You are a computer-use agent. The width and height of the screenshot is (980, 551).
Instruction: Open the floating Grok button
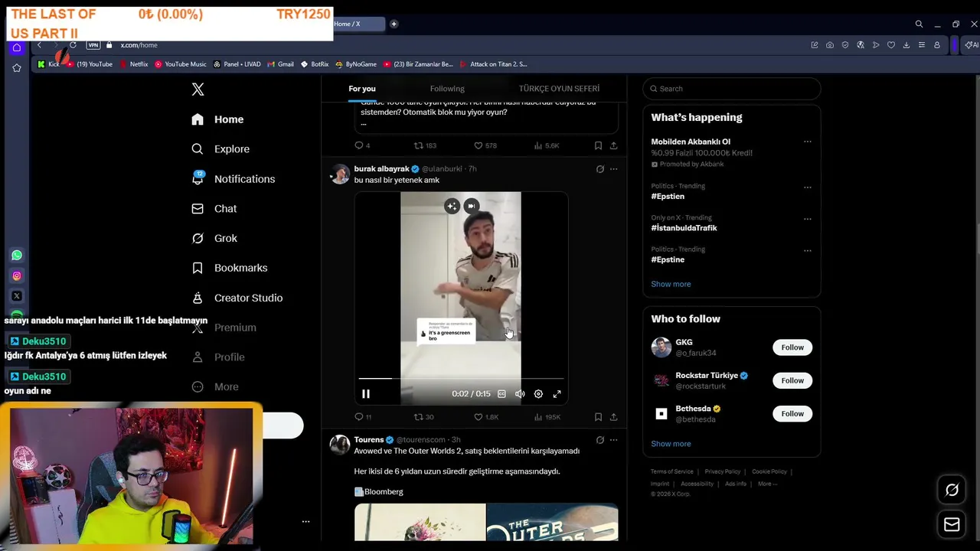tap(952, 490)
